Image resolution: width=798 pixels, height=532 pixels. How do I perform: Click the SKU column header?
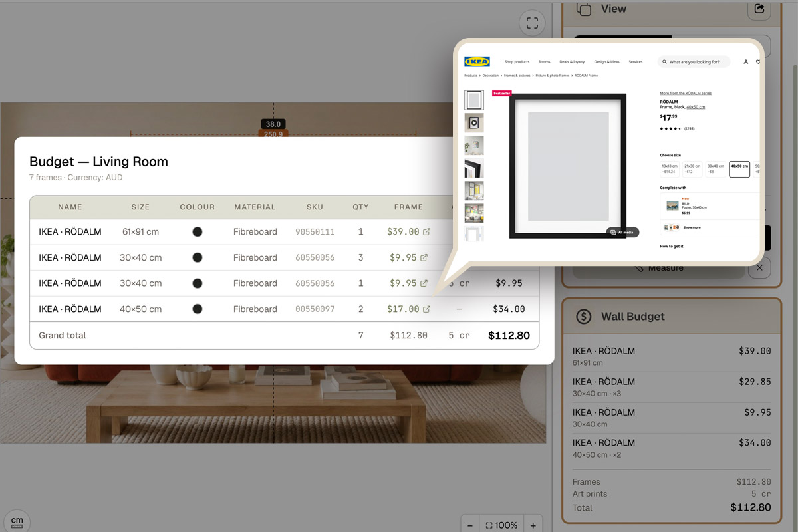click(315, 207)
